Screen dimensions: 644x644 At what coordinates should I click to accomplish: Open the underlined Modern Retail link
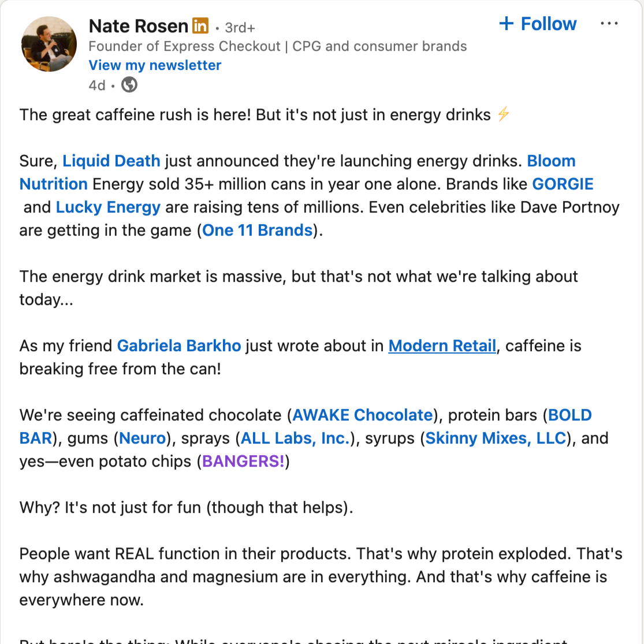tap(442, 346)
